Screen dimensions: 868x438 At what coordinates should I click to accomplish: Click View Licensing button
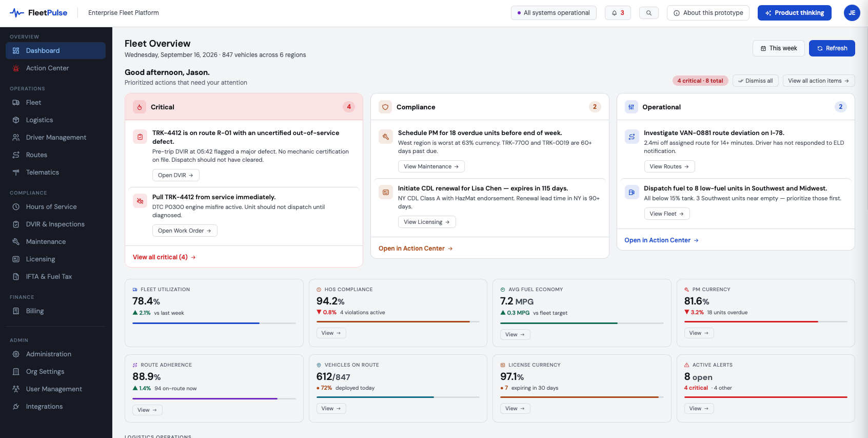coord(427,222)
